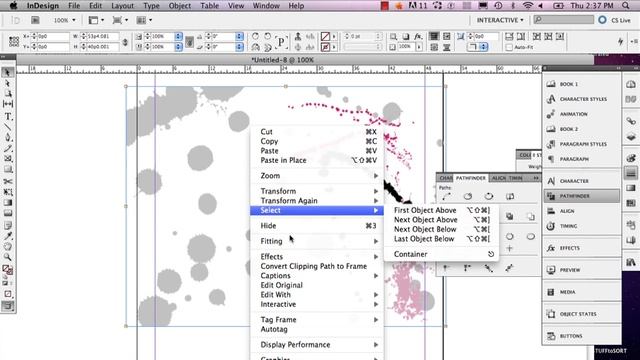Choose Convert Clipping Path to Frame

coord(317,266)
